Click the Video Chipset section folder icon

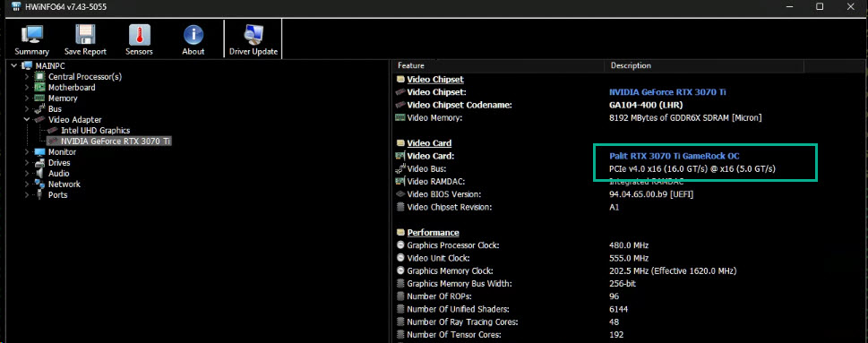400,79
